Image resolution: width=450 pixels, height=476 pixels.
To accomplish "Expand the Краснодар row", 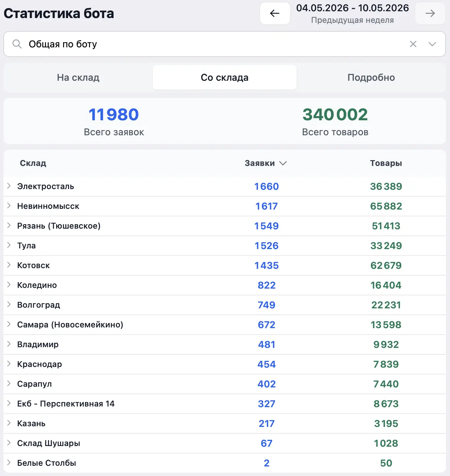I will [9, 364].
